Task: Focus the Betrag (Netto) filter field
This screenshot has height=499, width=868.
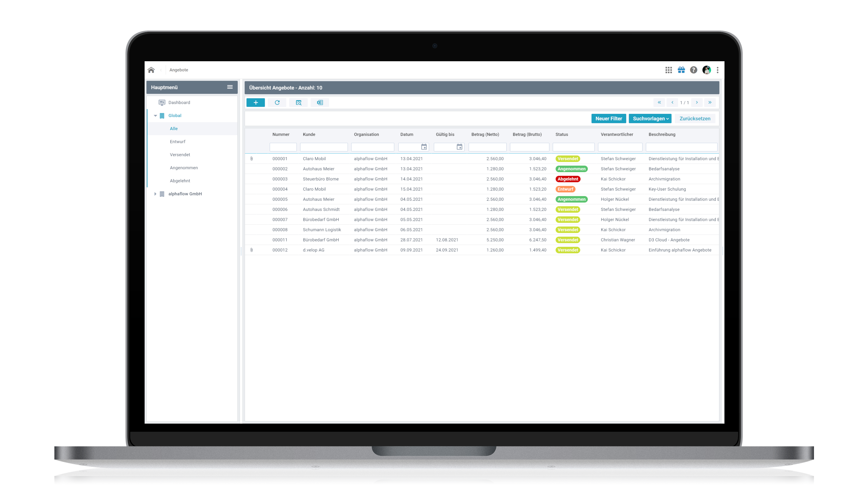Action: tap(487, 147)
